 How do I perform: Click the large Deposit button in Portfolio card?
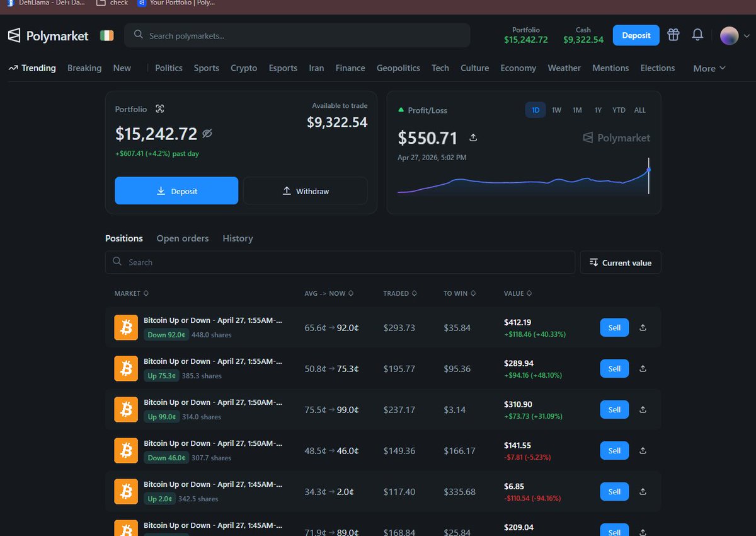click(x=176, y=190)
